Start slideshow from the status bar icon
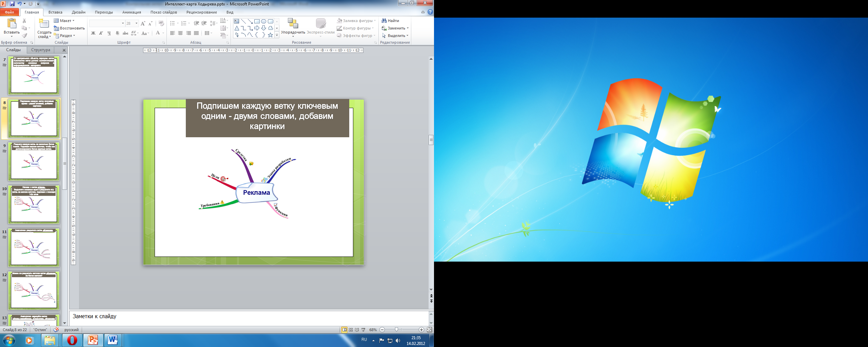This screenshot has height=347, width=868. click(363, 330)
